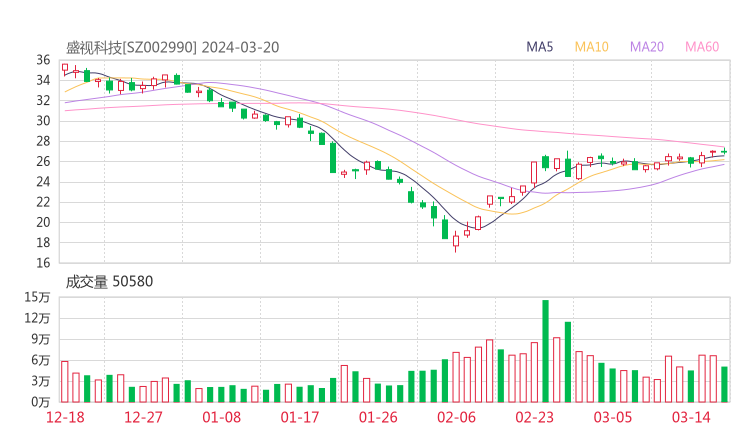Image resolution: width=740 pixels, height=440 pixels.
Task: Click the 01-08 date axis label
Action: pos(221,417)
